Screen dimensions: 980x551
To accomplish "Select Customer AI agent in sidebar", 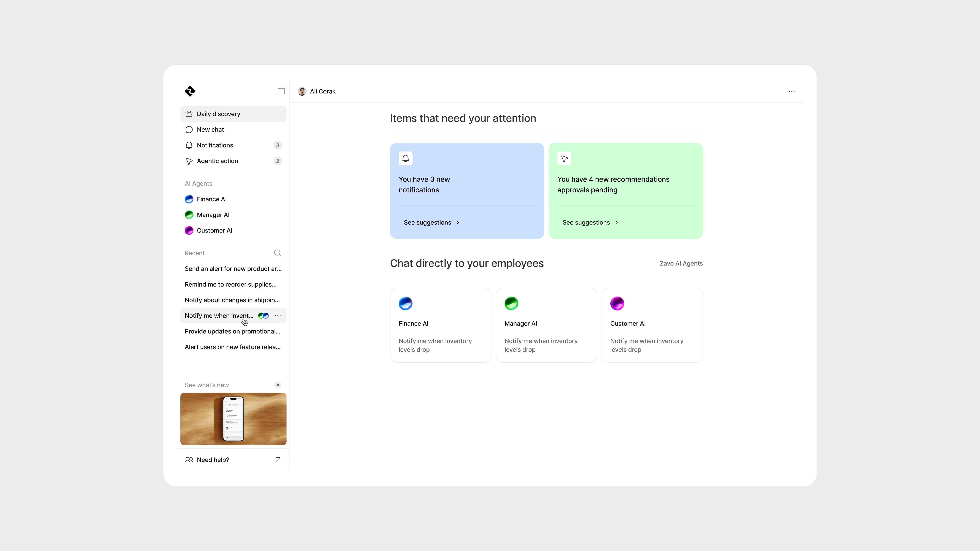I will click(x=214, y=231).
